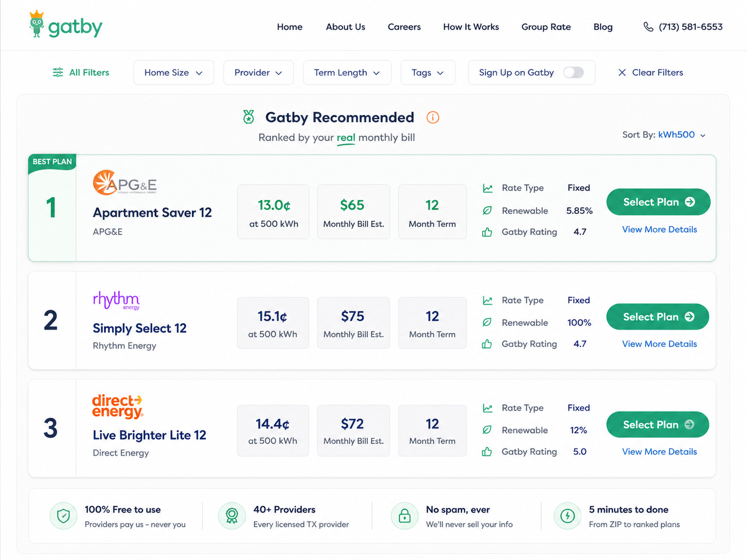Open the orange info icon beside Gatby Recommended
The height and width of the screenshot is (560, 747).
[433, 118]
